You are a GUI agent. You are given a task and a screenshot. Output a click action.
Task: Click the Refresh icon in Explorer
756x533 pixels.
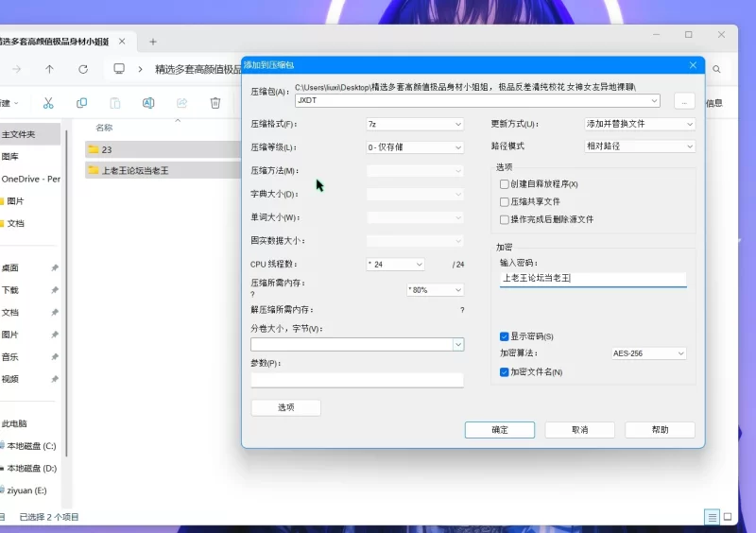point(83,69)
